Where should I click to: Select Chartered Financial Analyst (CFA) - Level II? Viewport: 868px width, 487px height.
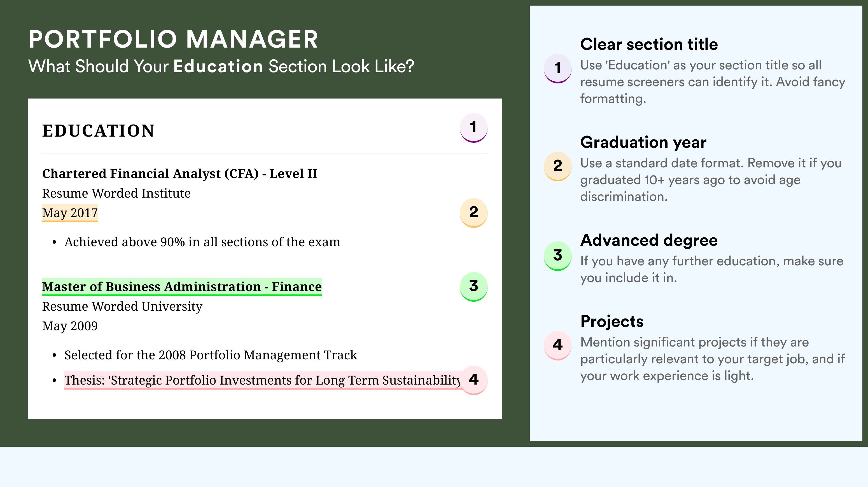tap(179, 174)
